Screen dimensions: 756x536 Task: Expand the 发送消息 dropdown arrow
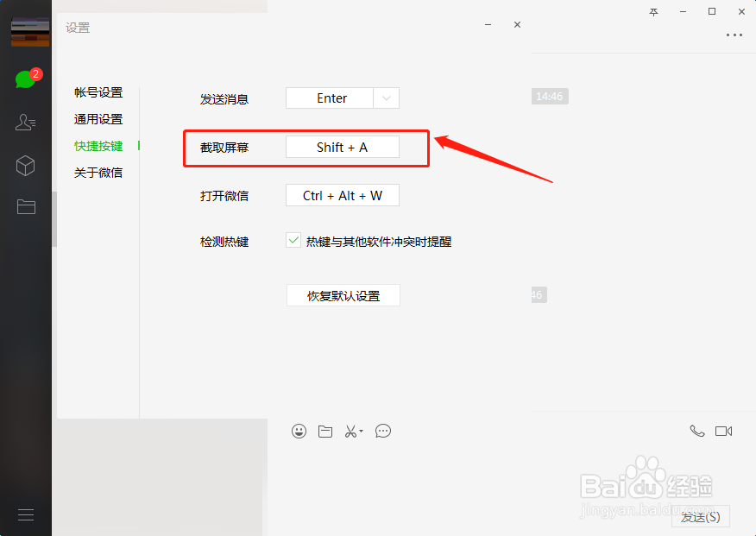coord(386,98)
